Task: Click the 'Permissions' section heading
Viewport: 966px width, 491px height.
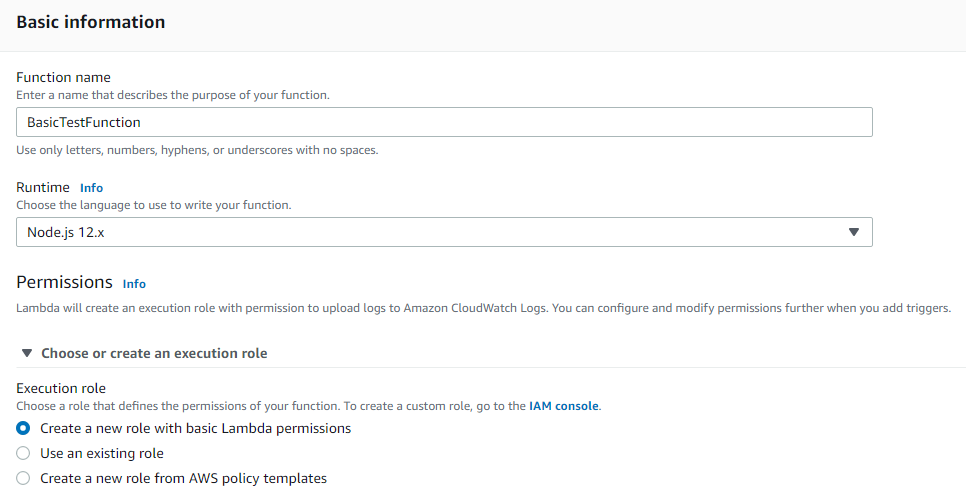Action: [65, 282]
